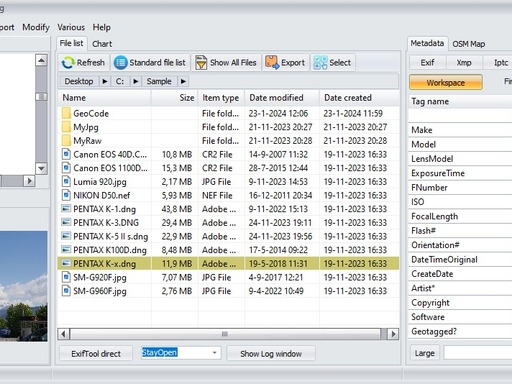This screenshot has width=512, height=384.
Task: Switch to the File list tab
Action: coord(71,43)
